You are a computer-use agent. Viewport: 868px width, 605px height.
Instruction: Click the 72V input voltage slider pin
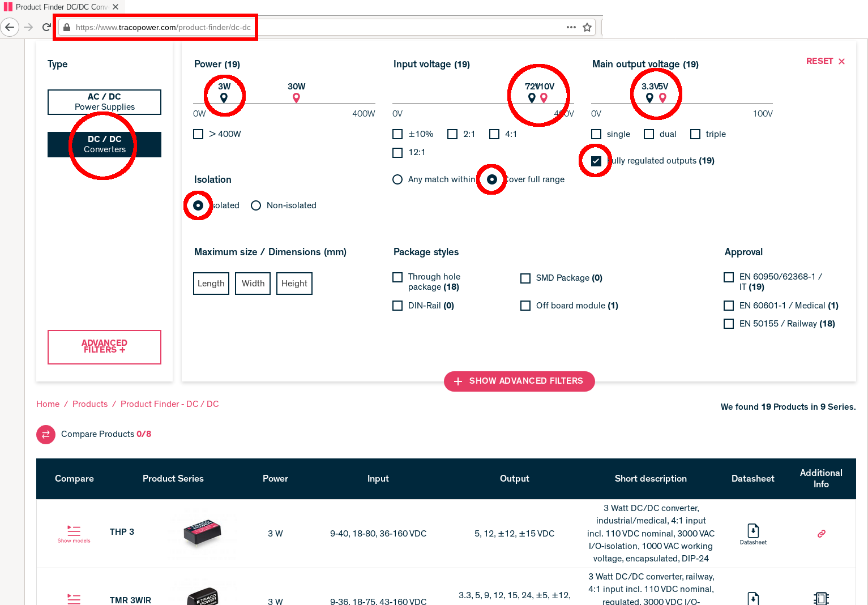pos(532,98)
